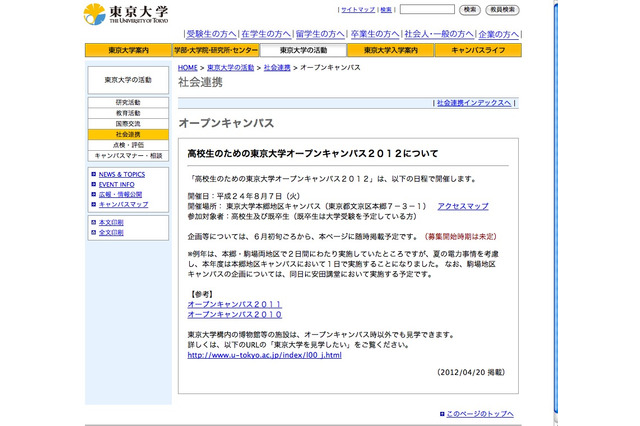The image size is (640, 426).
Task: Select the 東京大学入学案内 tab
Action: (x=391, y=50)
